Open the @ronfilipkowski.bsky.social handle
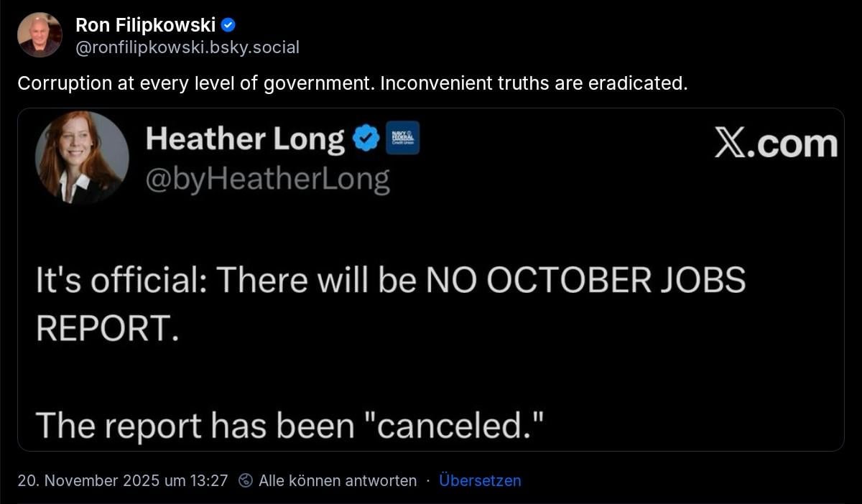 click(x=187, y=47)
